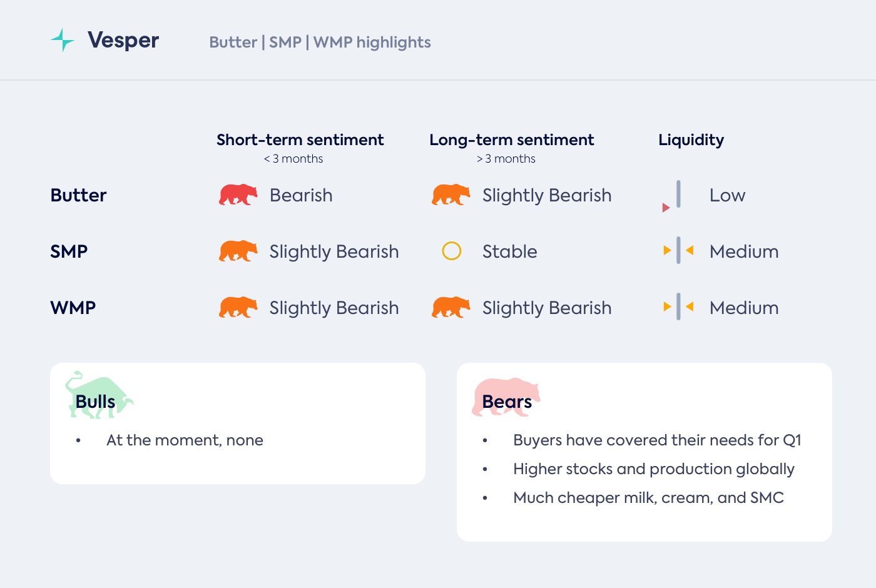Viewport: 876px width, 588px height.
Task: Click the orange bear icon for WMP long-term
Action: click(451, 308)
